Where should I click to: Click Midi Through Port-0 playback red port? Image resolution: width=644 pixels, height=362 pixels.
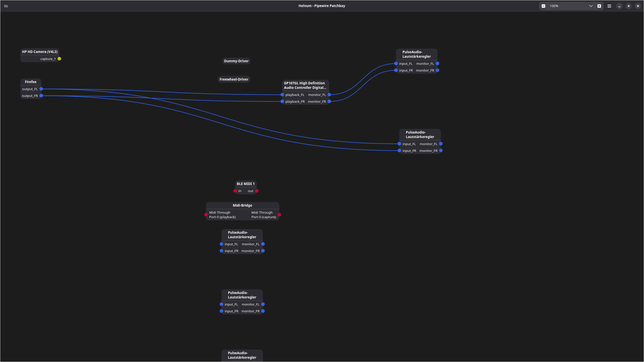(206, 215)
